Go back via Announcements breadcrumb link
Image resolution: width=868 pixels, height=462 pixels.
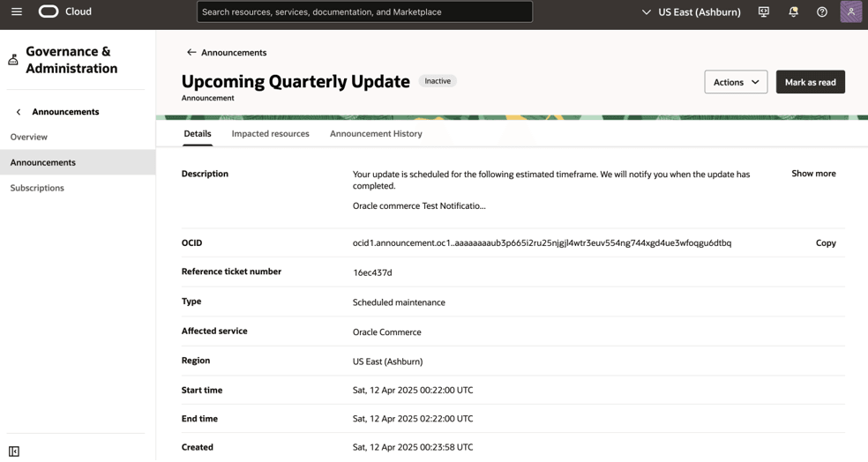[x=234, y=53]
